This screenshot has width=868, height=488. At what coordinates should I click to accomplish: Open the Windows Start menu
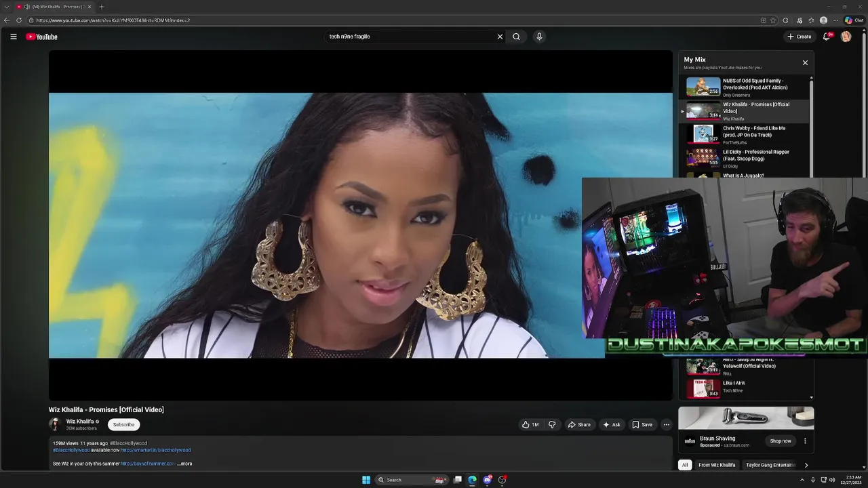tap(366, 480)
